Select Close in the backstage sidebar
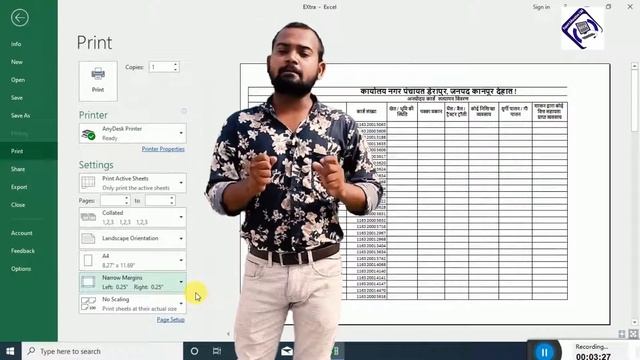640x360 pixels. click(x=18, y=205)
